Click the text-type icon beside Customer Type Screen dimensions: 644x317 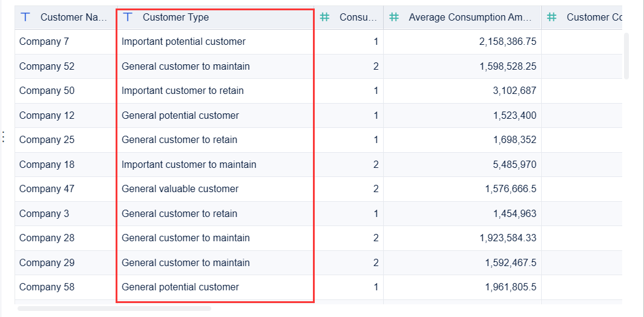(128, 18)
